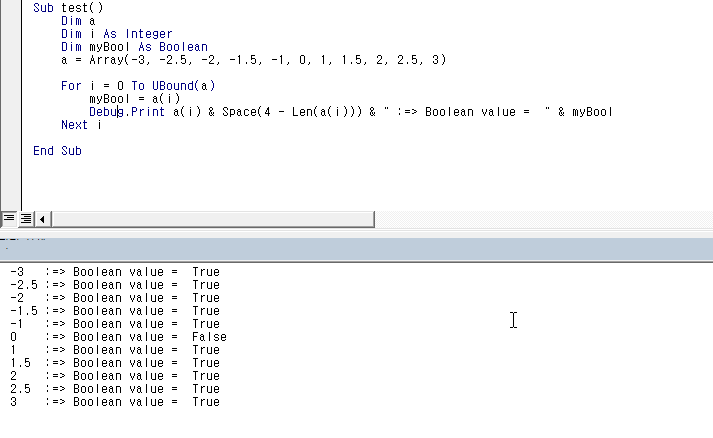Click the 'End Sub' line
713x438 pixels.
click(x=57, y=151)
